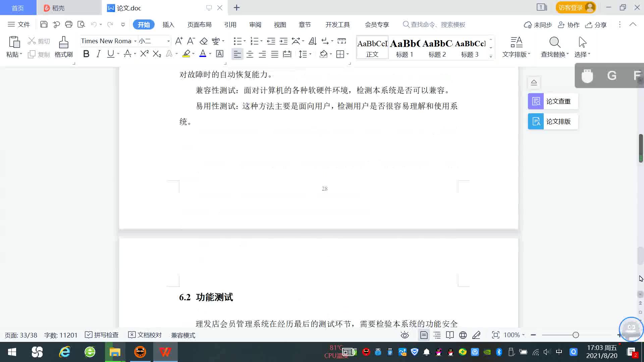Screen dimensions: 644x362
Task: Toggle document proofreading (文档校对) in status bar
Action: 145,335
